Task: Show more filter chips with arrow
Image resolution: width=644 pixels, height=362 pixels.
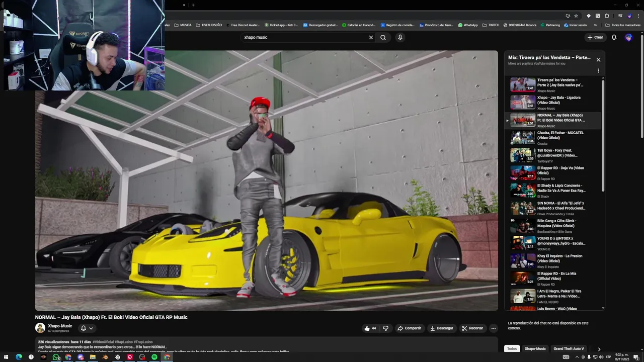Action: coord(599,349)
